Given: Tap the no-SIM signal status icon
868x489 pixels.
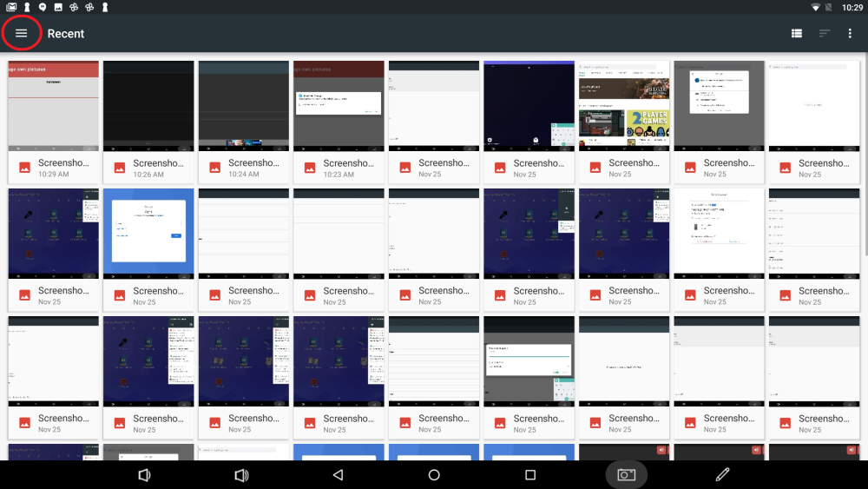Looking at the screenshot, I should coord(829,7).
